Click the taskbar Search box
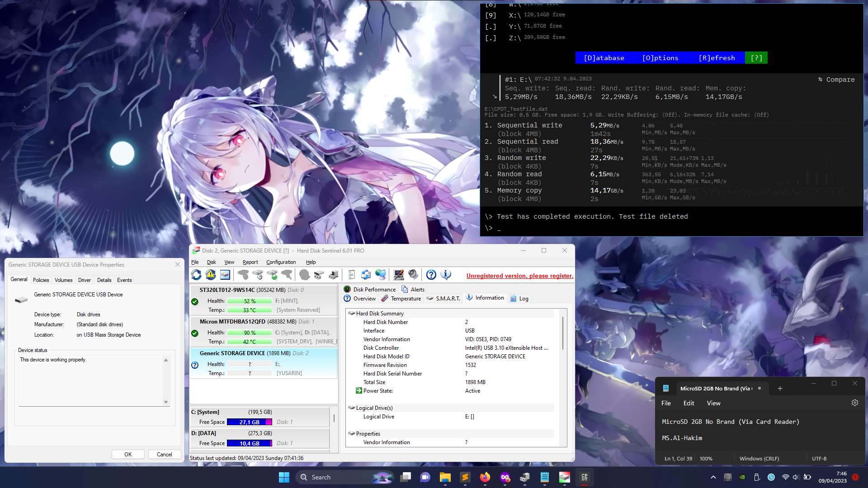Viewport: 868px width, 488px height. pos(345,477)
